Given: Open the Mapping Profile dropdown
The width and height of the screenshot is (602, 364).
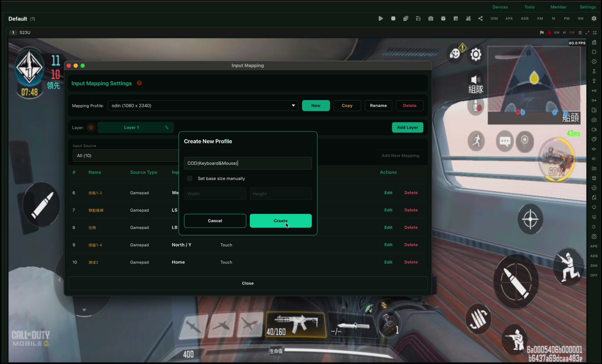Looking at the screenshot, I should [203, 105].
